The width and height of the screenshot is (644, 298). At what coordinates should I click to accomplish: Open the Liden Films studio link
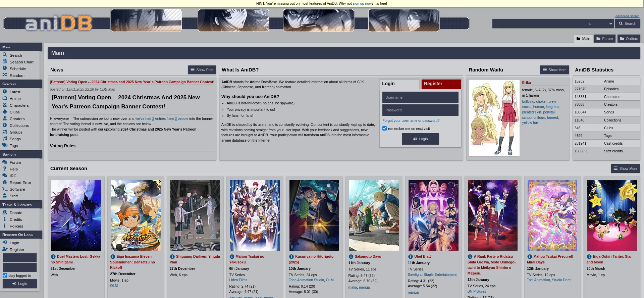238,280
